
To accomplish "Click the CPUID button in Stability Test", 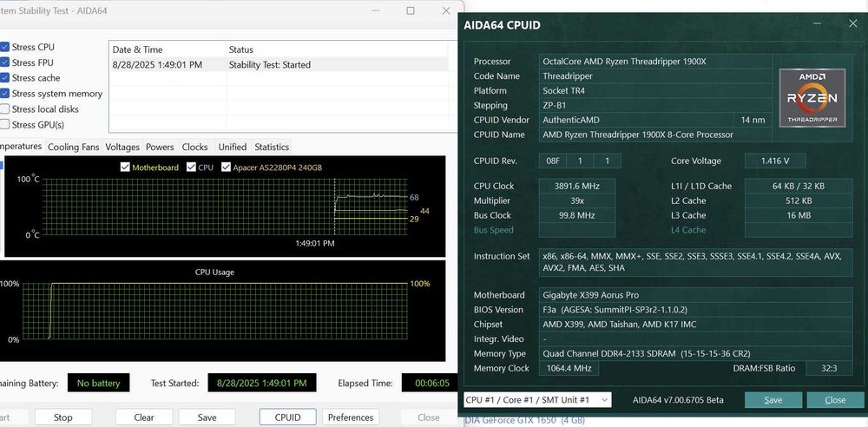I will (288, 417).
